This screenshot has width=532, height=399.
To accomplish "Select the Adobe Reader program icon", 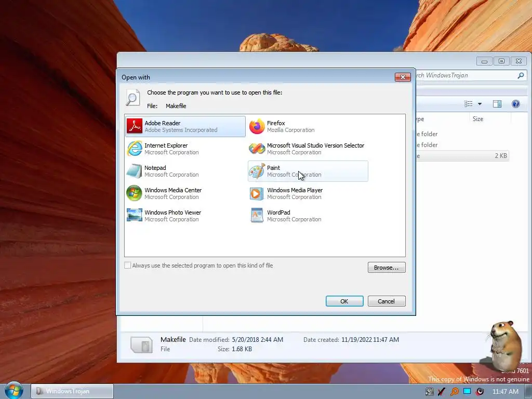I will click(135, 126).
